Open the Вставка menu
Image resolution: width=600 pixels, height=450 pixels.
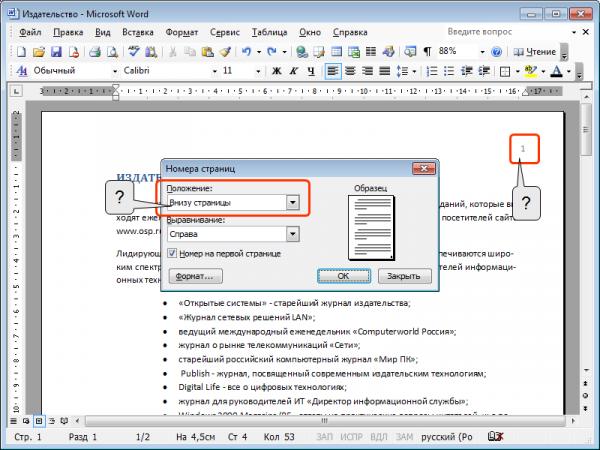coord(138,33)
